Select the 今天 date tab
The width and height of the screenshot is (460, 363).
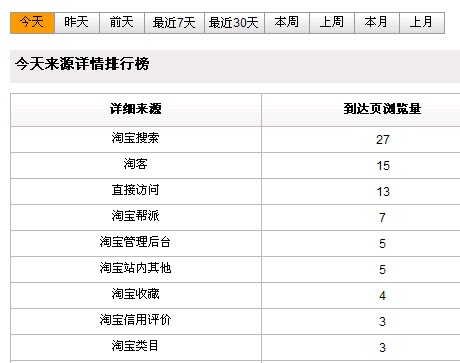click(x=32, y=23)
